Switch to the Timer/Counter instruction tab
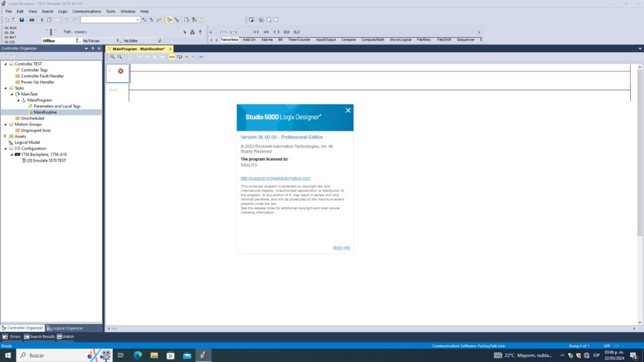 click(x=299, y=40)
